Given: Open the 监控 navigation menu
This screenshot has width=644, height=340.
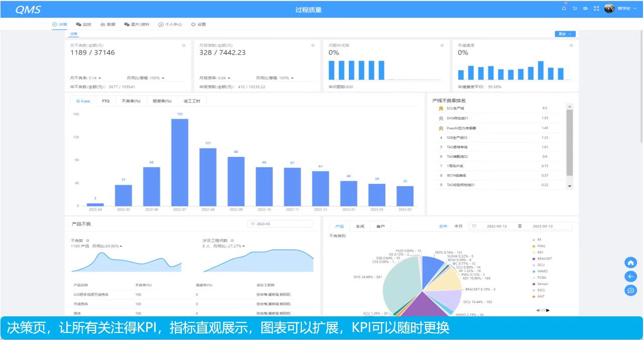Looking at the screenshot, I should point(83,24).
